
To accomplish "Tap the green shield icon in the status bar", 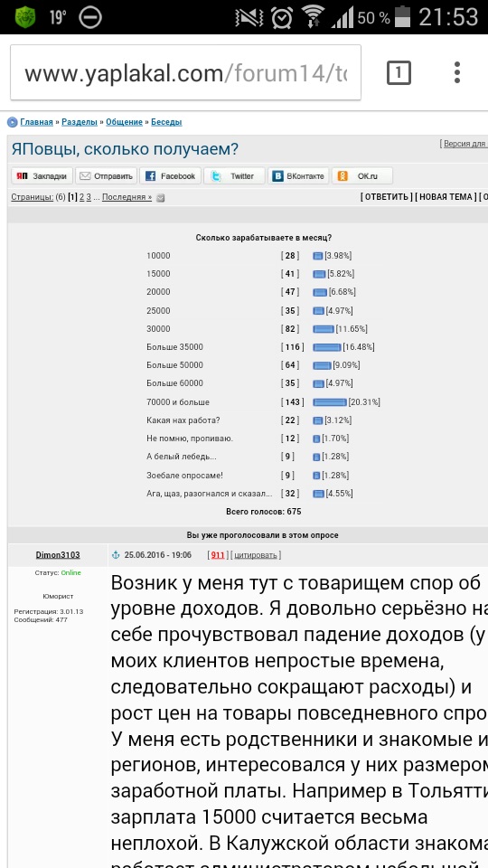I will coord(25,17).
